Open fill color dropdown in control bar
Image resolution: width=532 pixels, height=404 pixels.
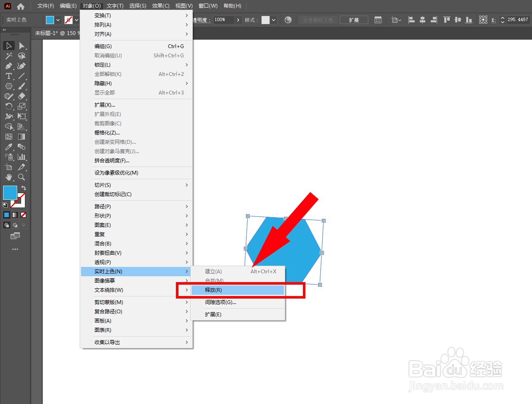[x=58, y=20]
